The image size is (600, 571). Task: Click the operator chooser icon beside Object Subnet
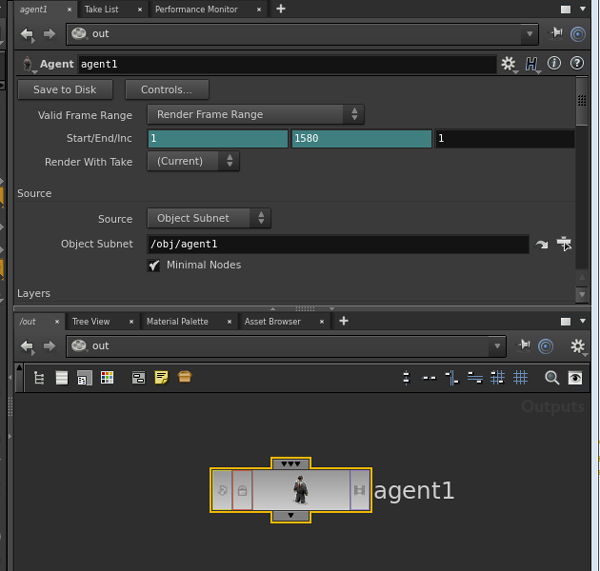click(564, 244)
